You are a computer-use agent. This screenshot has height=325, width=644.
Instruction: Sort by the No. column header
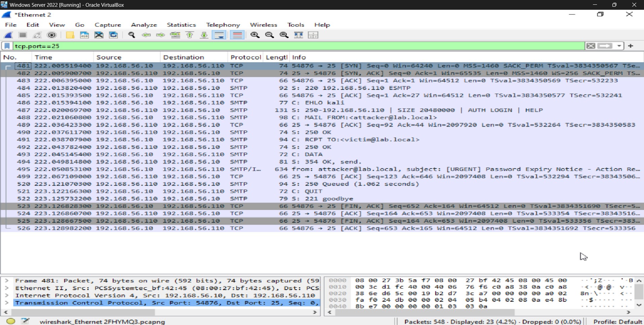(x=16, y=57)
